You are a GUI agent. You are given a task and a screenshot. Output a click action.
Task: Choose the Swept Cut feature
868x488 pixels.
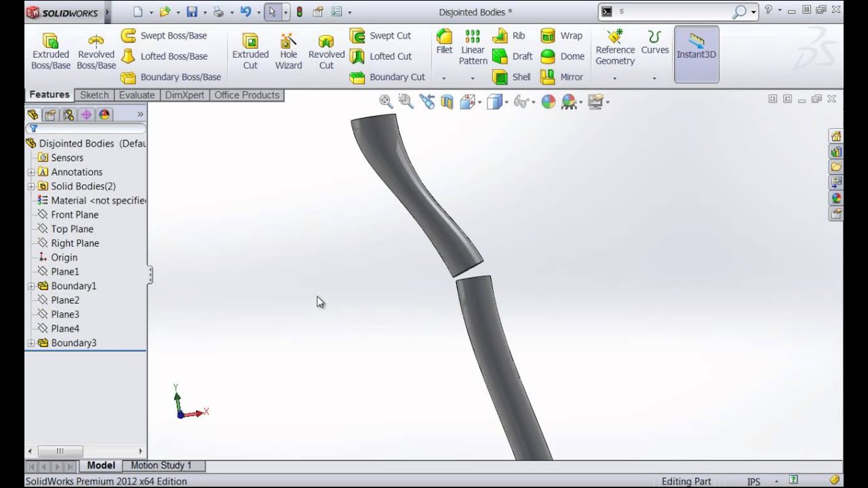(x=380, y=35)
